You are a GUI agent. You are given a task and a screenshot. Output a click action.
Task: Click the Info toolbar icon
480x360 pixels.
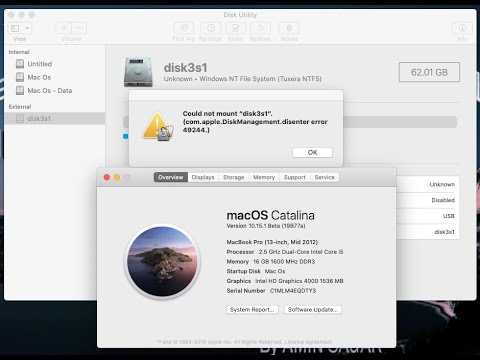pyautogui.click(x=462, y=28)
